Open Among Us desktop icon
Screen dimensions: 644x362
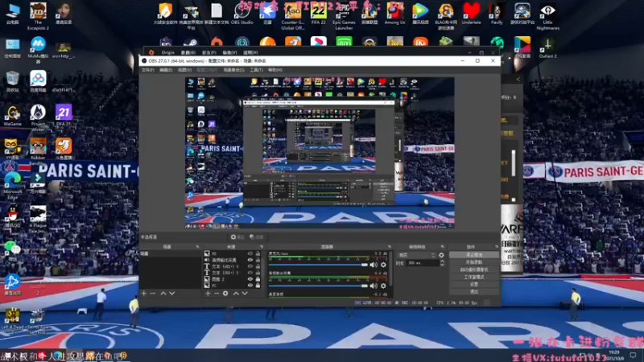394,14
